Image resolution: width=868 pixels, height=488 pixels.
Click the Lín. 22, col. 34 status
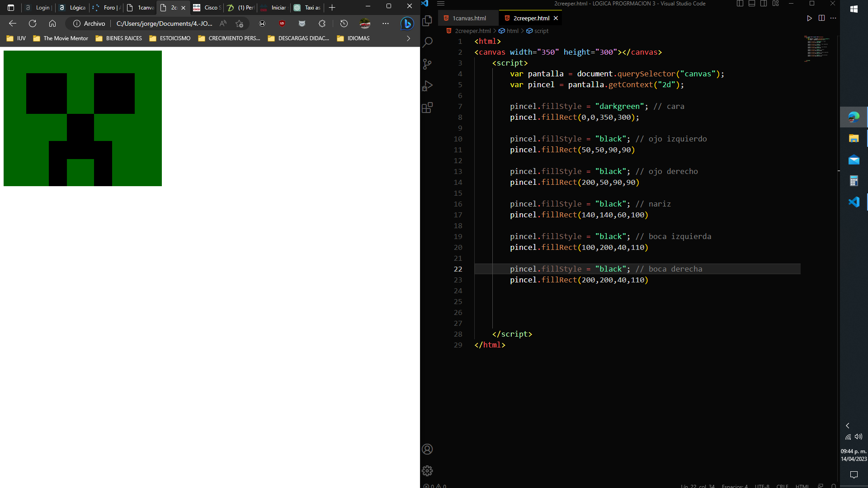[x=698, y=486]
